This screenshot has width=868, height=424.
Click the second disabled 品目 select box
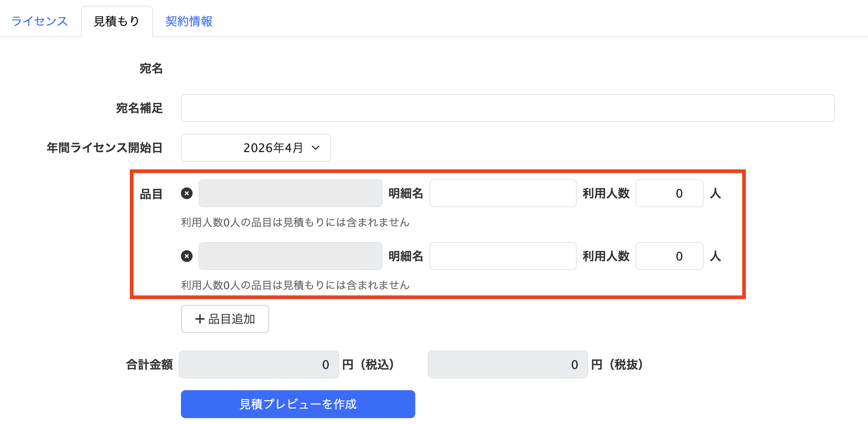point(290,256)
